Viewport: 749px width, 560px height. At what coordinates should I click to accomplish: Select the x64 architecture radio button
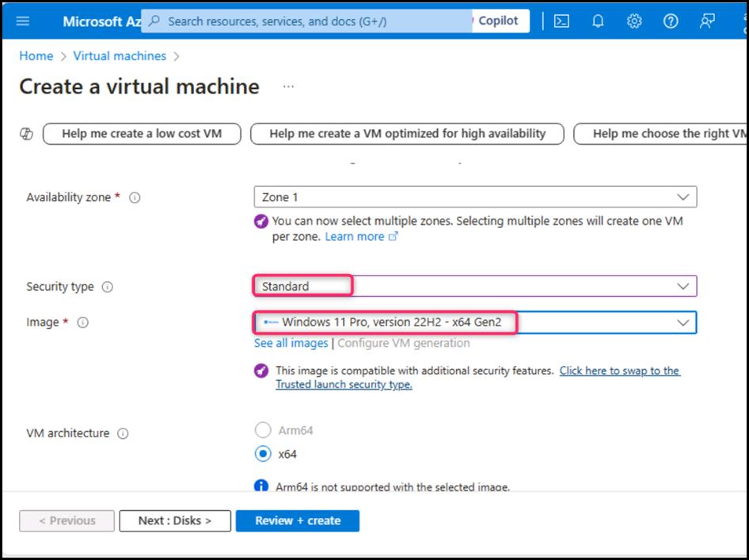point(263,455)
